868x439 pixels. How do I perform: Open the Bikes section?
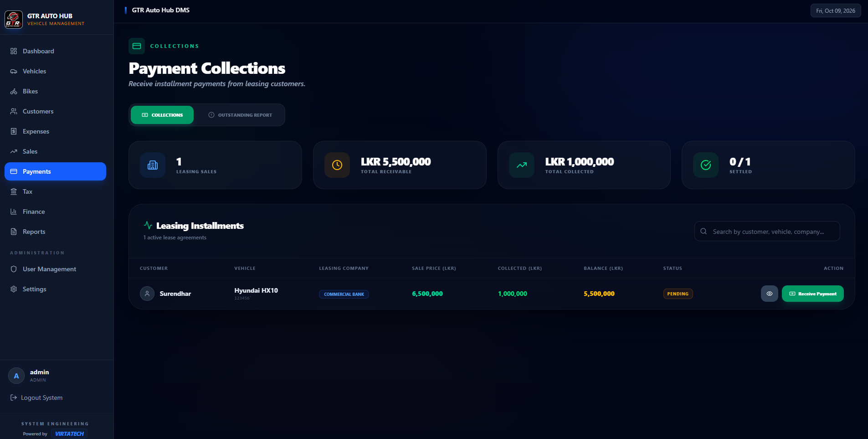pos(55,91)
